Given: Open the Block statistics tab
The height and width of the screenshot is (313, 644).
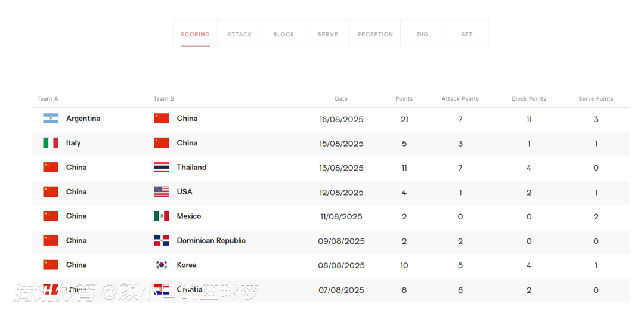Looking at the screenshot, I should pyautogui.click(x=284, y=35).
